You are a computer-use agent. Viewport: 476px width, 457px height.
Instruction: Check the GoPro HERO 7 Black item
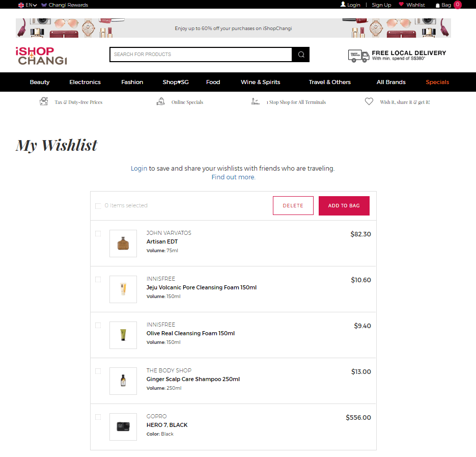tap(98, 417)
